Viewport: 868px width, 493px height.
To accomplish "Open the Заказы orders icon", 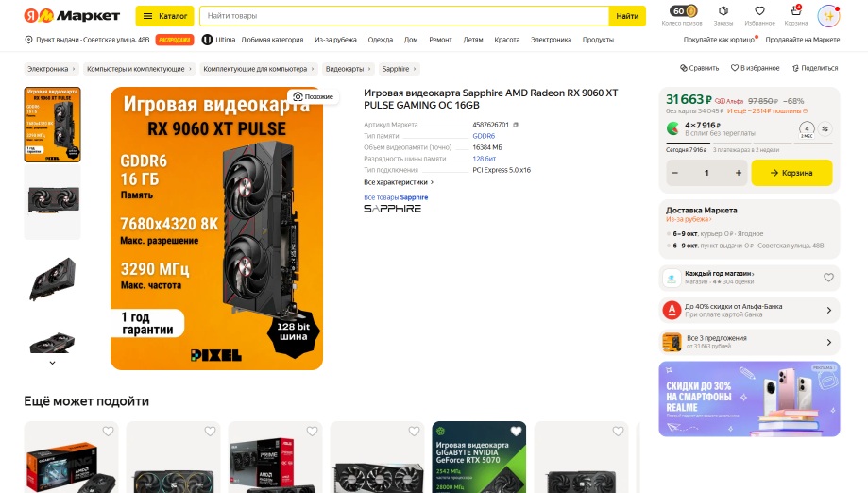I will point(723,11).
